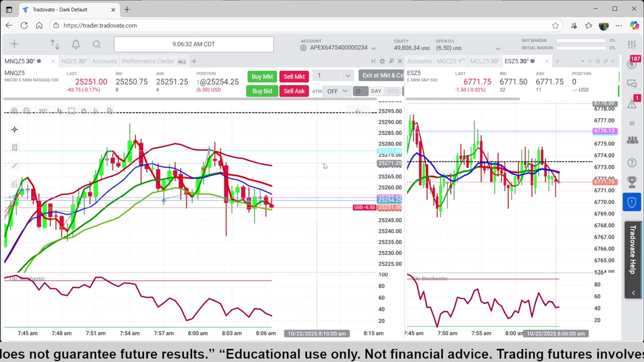
Task: Reload the browser page
Action: 24,26
